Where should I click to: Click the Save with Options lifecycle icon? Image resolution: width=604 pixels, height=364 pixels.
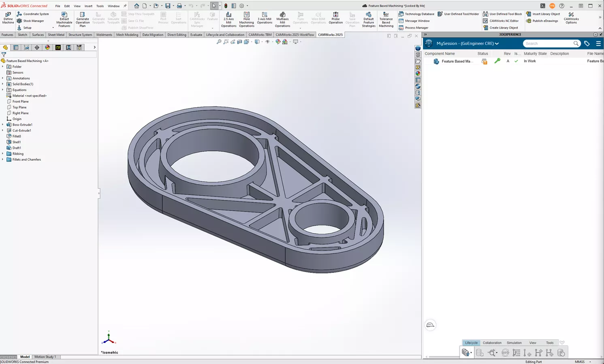pos(466,353)
